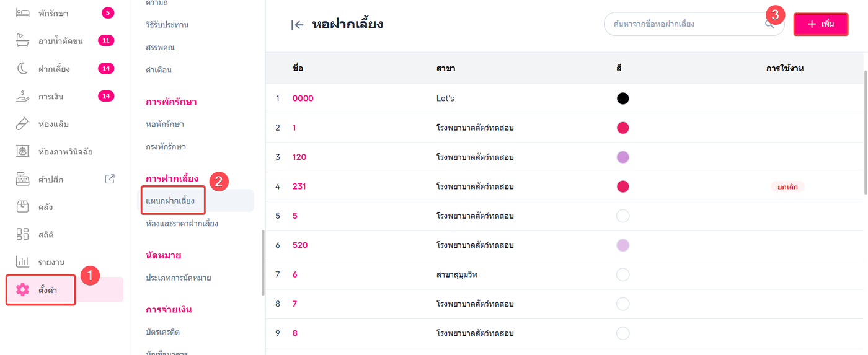Image resolution: width=868 pixels, height=355 pixels.
Task: Click the inpatient bed icon in sidebar
Action: point(22,13)
